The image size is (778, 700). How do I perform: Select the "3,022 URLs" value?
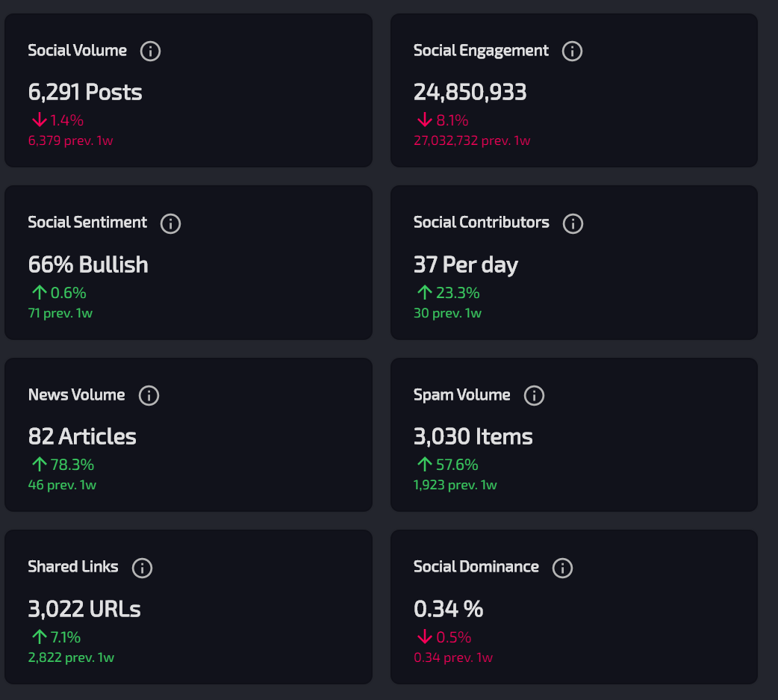click(x=84, y=609)
